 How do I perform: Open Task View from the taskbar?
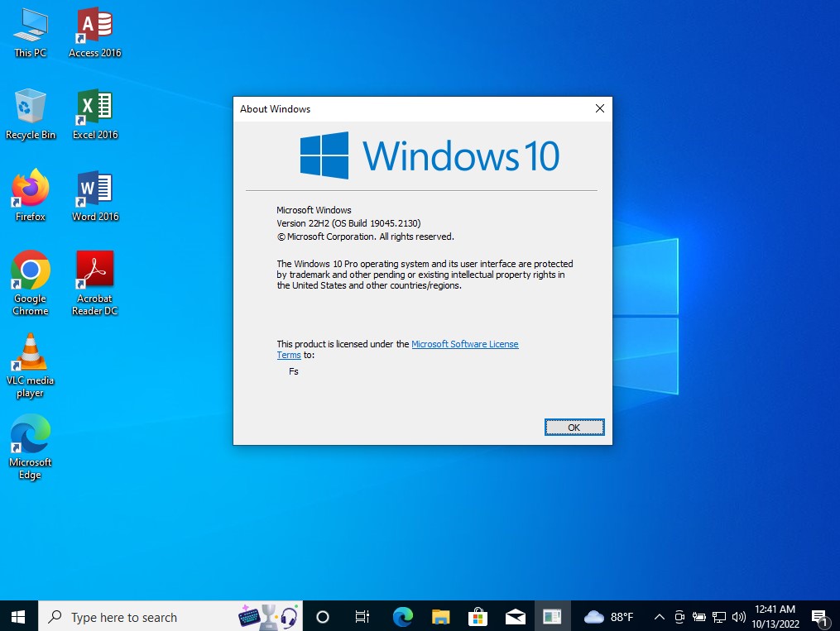point(362,617)
